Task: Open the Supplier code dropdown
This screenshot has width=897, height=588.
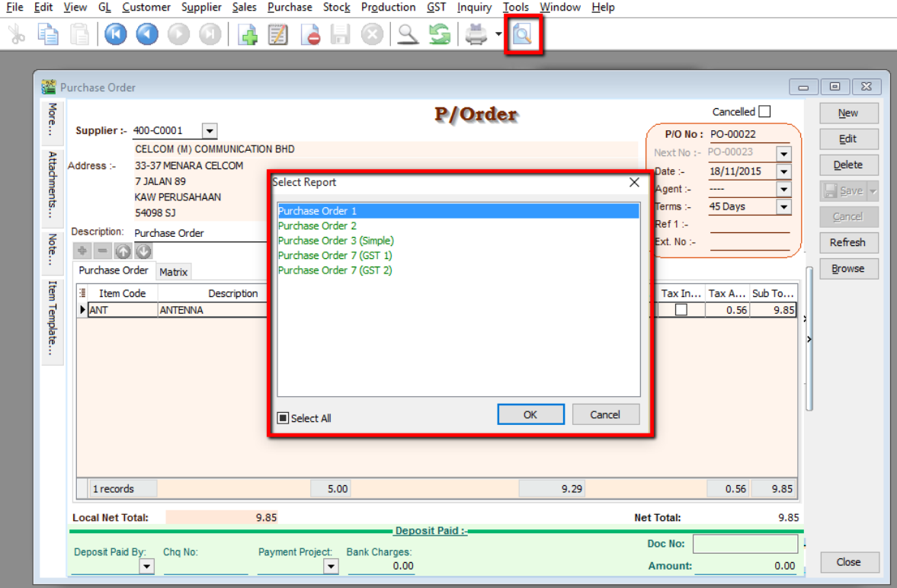Action: [x=210, y=131]
